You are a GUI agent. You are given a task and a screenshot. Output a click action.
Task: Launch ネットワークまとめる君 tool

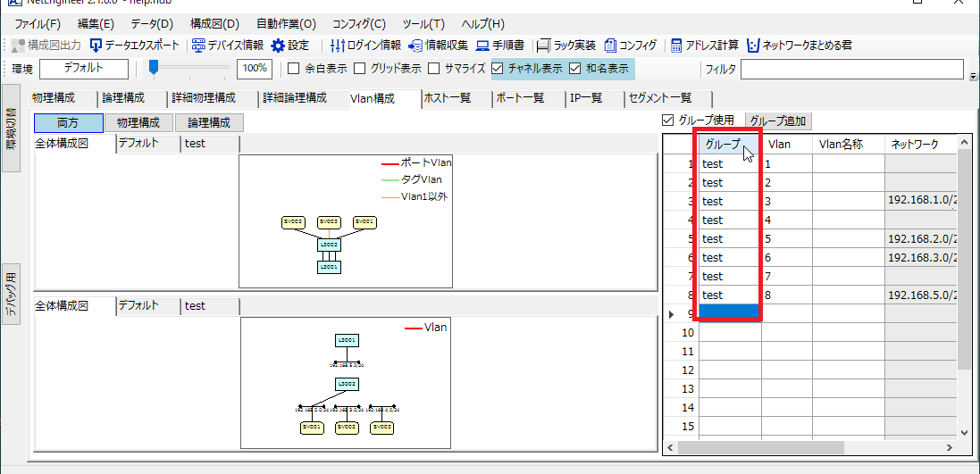coord(753,45)
